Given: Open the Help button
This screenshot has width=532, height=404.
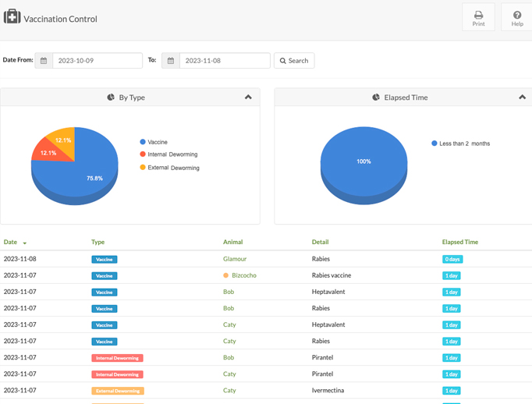Looking at the screenshot, I should click(x=516, y=17).
